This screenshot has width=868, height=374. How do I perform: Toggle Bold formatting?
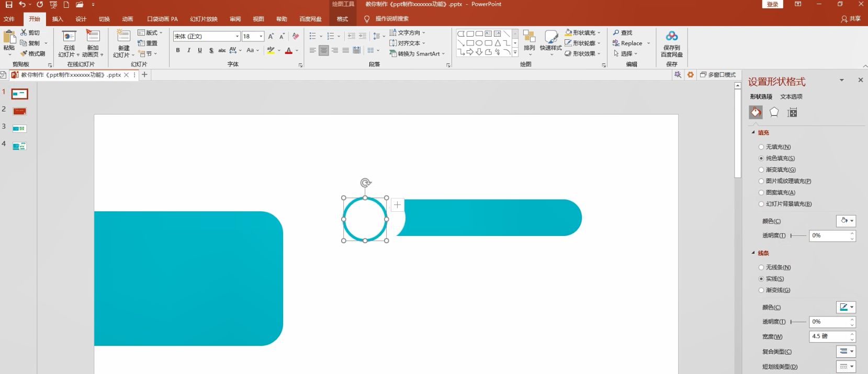[x=178, y=50]
